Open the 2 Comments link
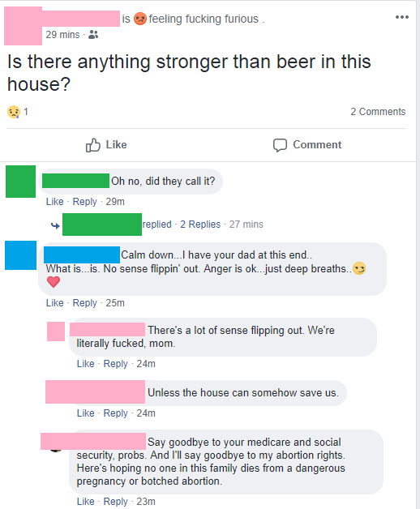 tap(378, 112)
